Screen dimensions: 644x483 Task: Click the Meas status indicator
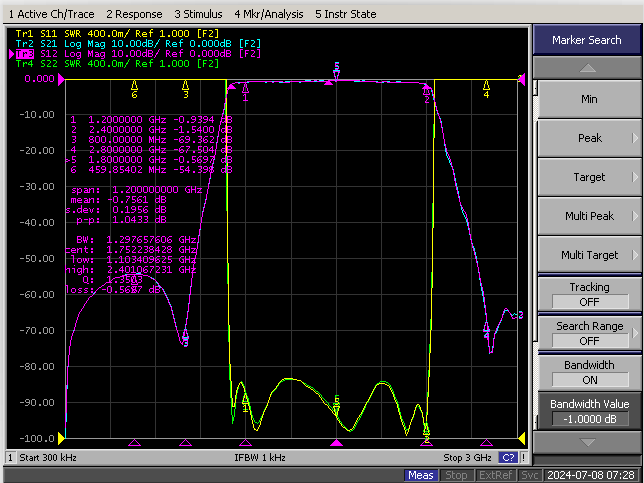pyautogui.click(x=421, y=476)
